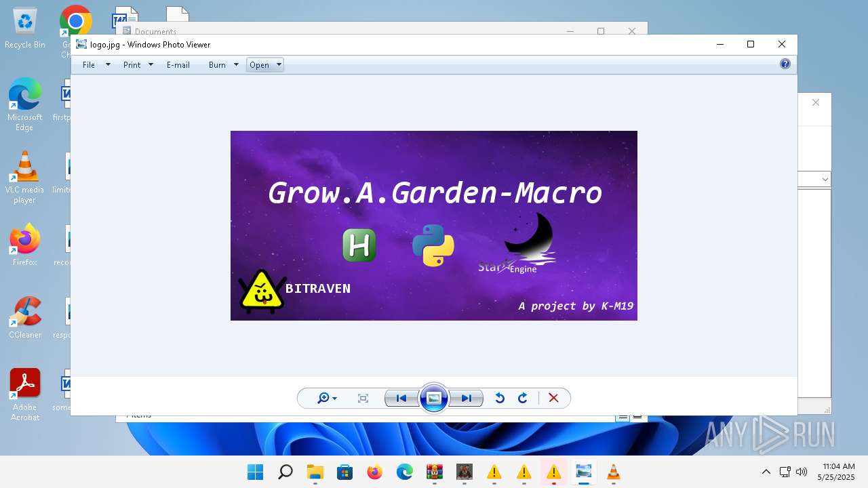Minimize the Photo Viewer window
Image resolution: width=868 pixels, height=488 pixels.
click(x=719, y=44)
